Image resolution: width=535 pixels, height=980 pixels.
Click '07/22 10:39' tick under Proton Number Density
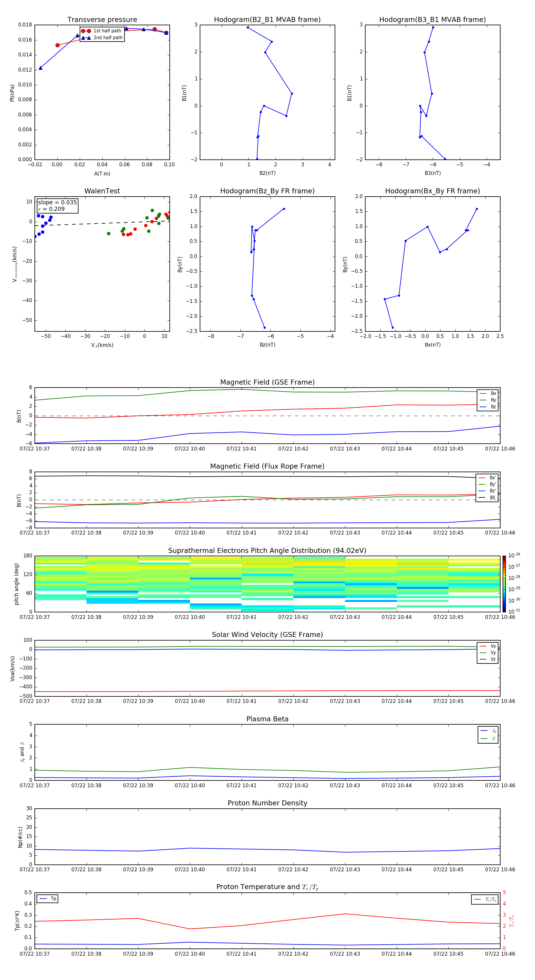click(138, 870)
